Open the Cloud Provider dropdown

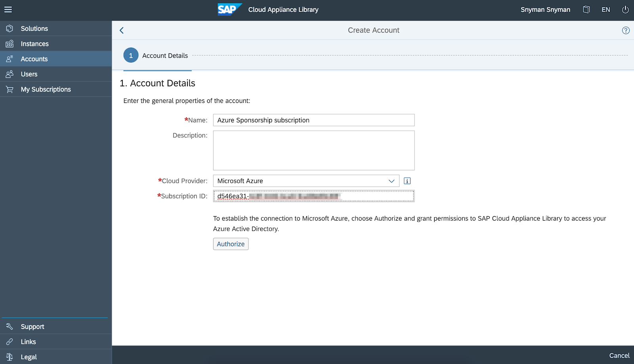(306, 181)
